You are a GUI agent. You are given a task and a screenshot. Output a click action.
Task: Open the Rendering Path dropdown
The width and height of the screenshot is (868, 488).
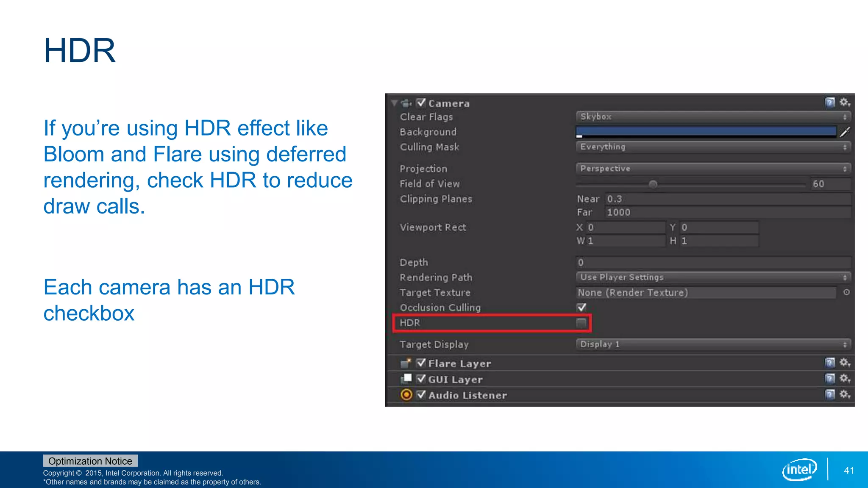pos(713,277)
